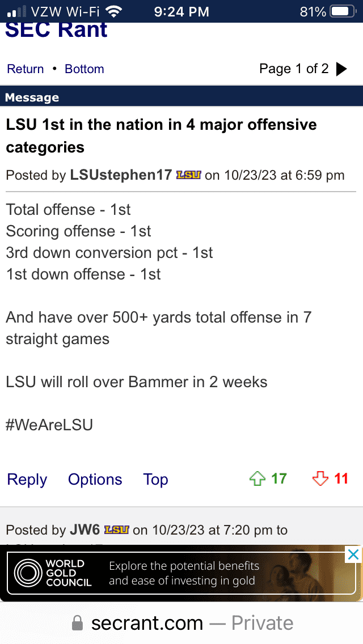Open JW6 user profile
This screenshot has width=363, height=644.
pos(85,530)
